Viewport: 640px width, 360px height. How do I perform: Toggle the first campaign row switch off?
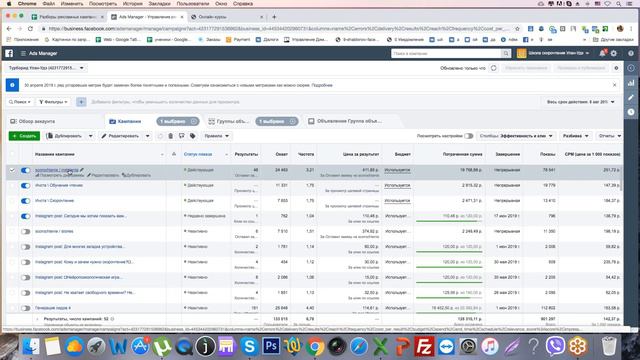coord(25,170)
